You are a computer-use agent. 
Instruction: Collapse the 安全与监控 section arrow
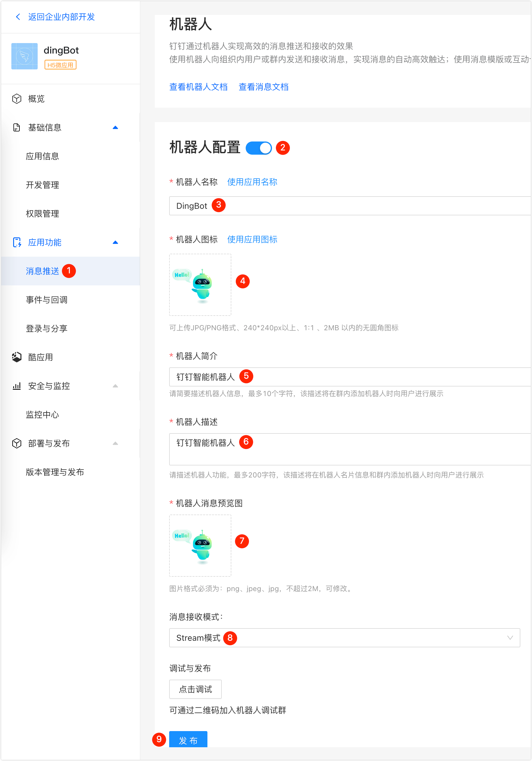click(x=115, y=386)
